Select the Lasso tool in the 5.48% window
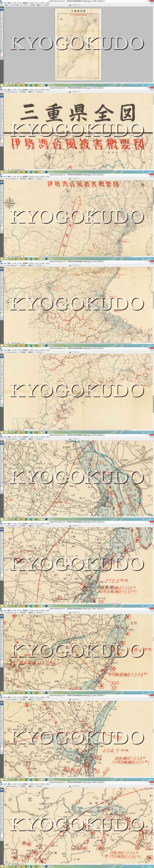 point(2,15)
